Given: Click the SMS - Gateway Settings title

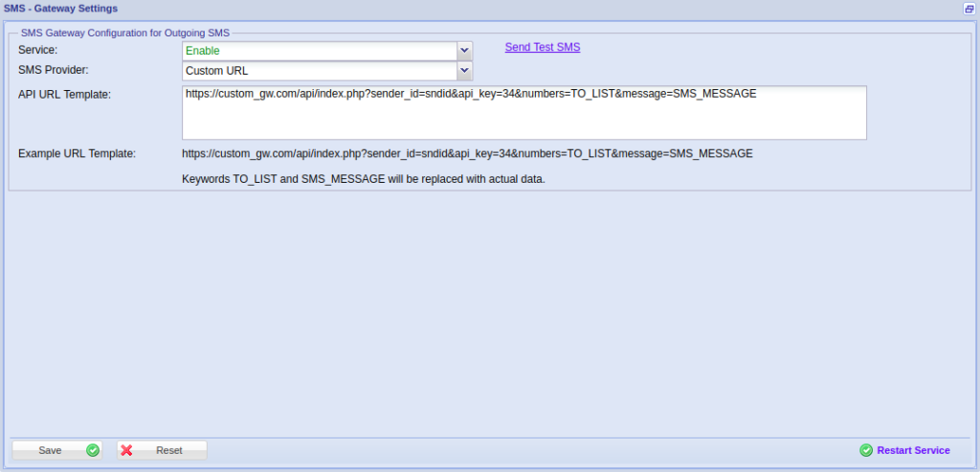Looking at the screenshot, I should click(61, 9).
